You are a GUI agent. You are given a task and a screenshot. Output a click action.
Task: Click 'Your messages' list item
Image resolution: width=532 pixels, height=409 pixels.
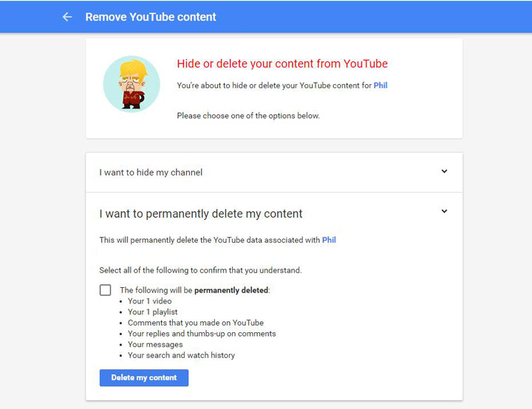tap(155, 345)
